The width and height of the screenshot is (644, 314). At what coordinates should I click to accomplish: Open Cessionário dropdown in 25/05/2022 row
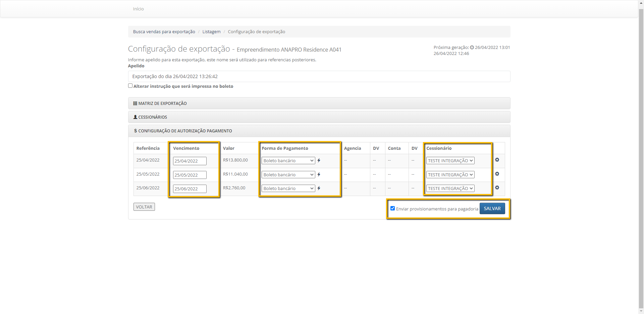click(x=450, y=175)
